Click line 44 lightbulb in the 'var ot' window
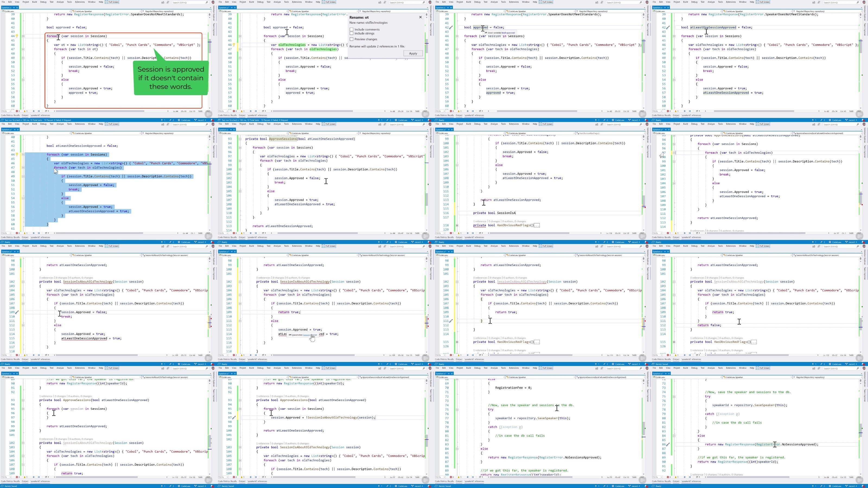Screen dimensions: 868x488 pos(17,36)
